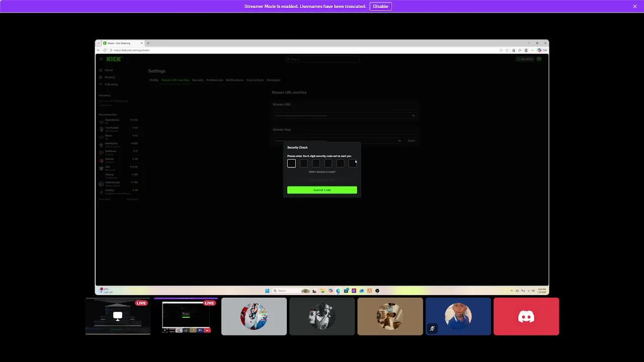
Task: Open the Developer settings tab
Action: pyautogui.click(x=274, y=80)
